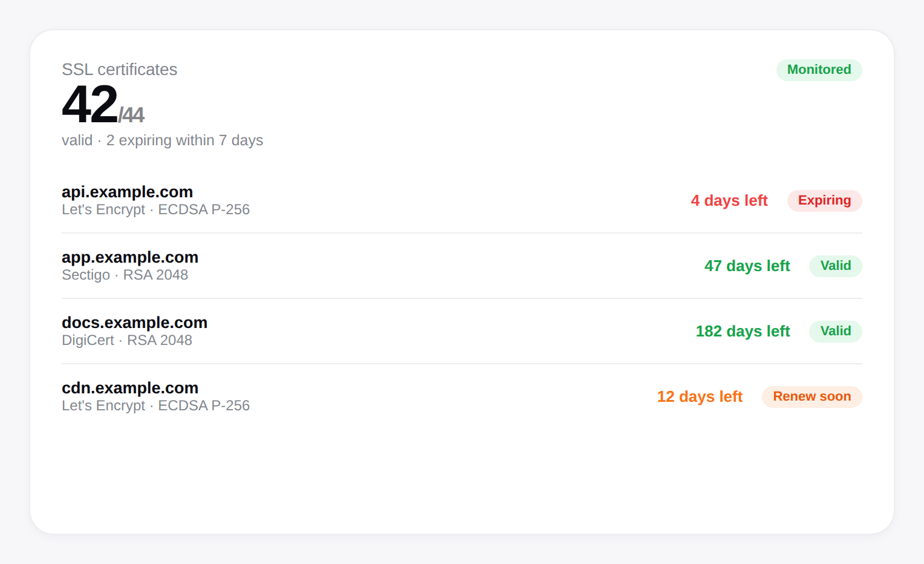Screen dimensions: 924x564
Task: Click the /44 total certificates figure
Action: click(x=131, y=114)
